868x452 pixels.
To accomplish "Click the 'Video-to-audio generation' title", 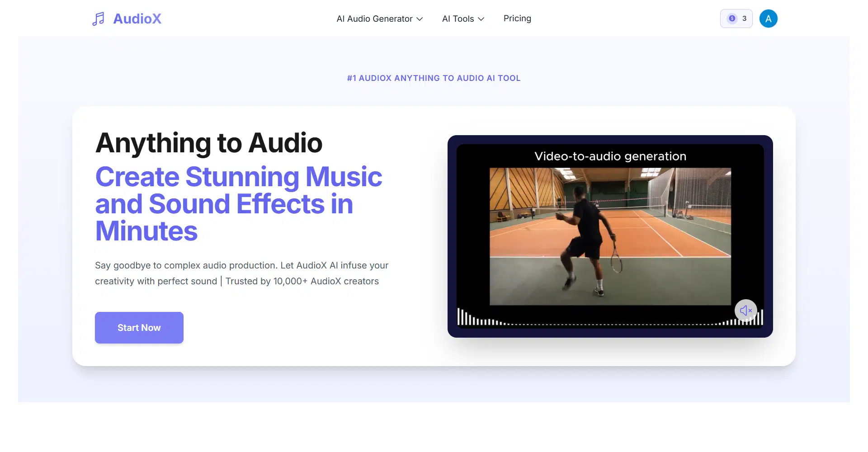I will 610,156.
